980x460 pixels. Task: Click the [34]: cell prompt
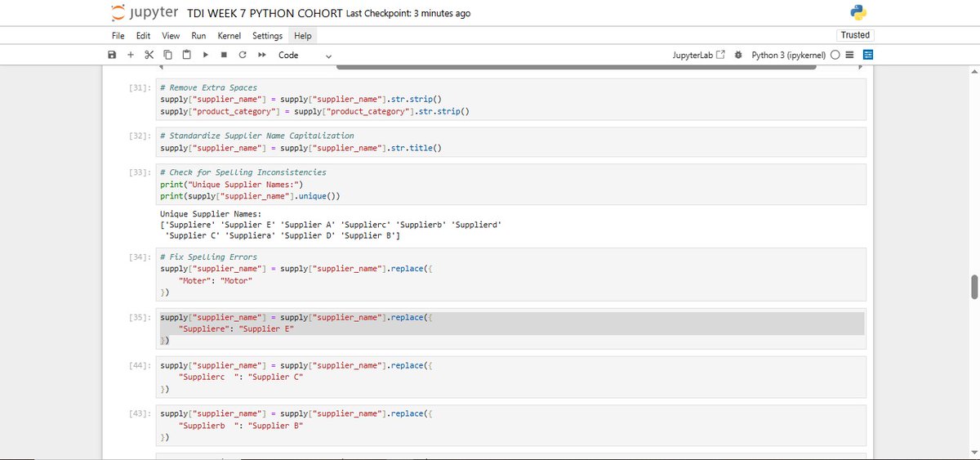140,257
